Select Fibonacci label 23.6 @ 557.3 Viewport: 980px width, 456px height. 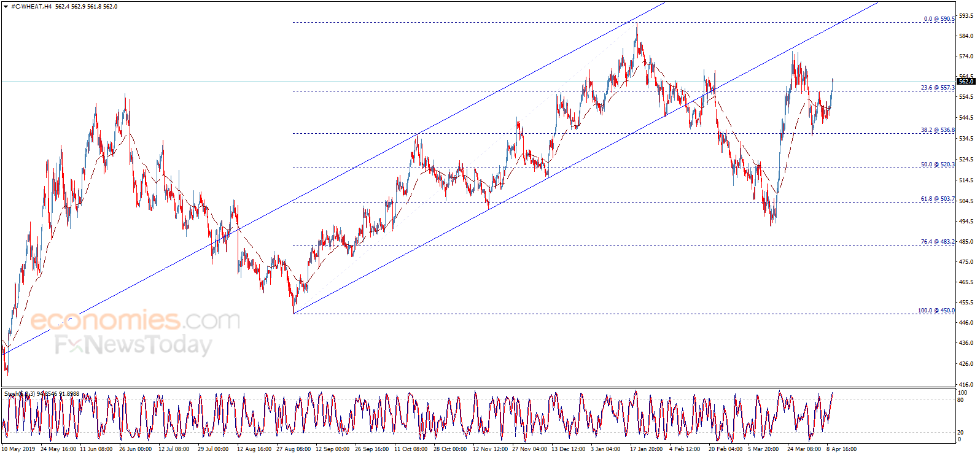(938, 88)
